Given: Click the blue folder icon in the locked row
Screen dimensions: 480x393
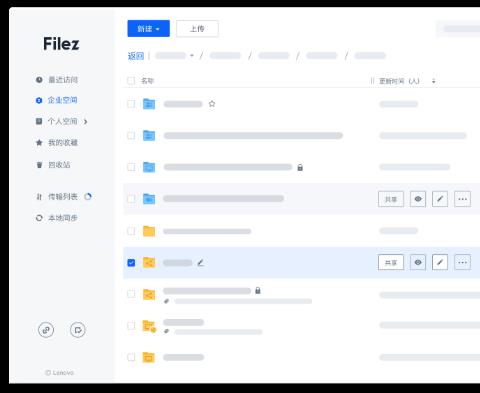Looking at the screenshot, I should coord(149,167).
